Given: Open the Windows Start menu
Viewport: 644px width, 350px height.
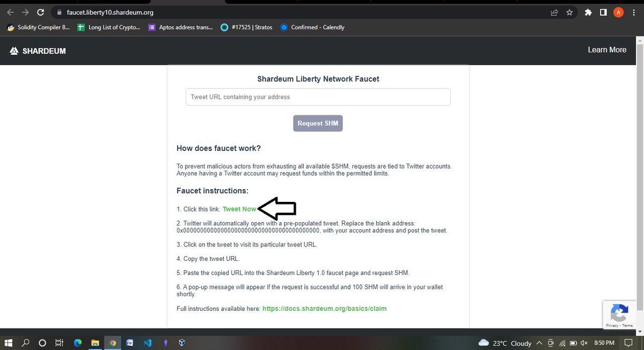Looking at the screenshot, I should click(9, 342).
